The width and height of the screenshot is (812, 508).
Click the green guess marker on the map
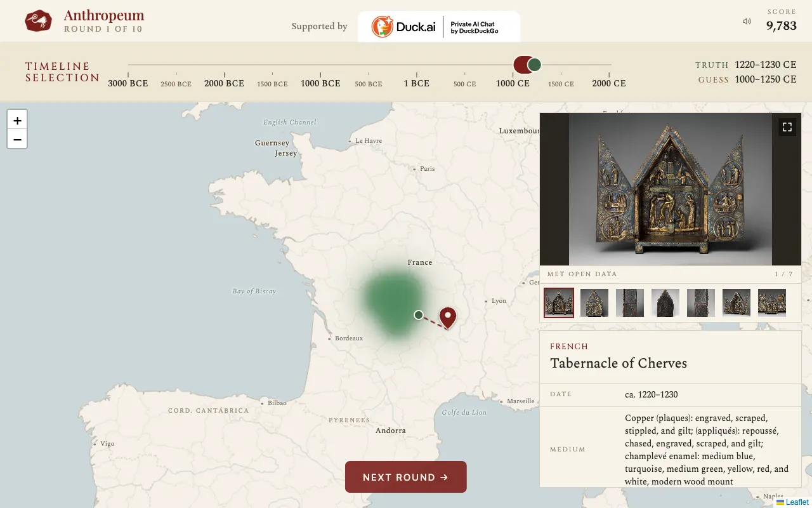[x=419, y=315]
